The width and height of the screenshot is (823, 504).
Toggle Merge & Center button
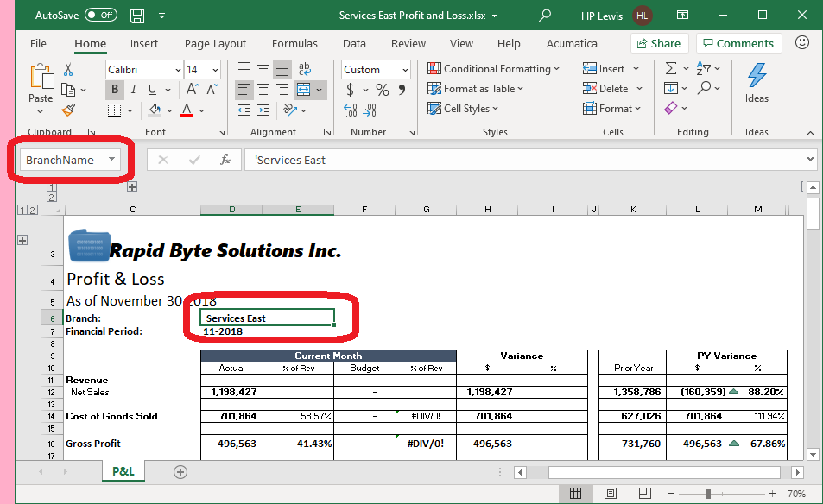pos(304,90)
